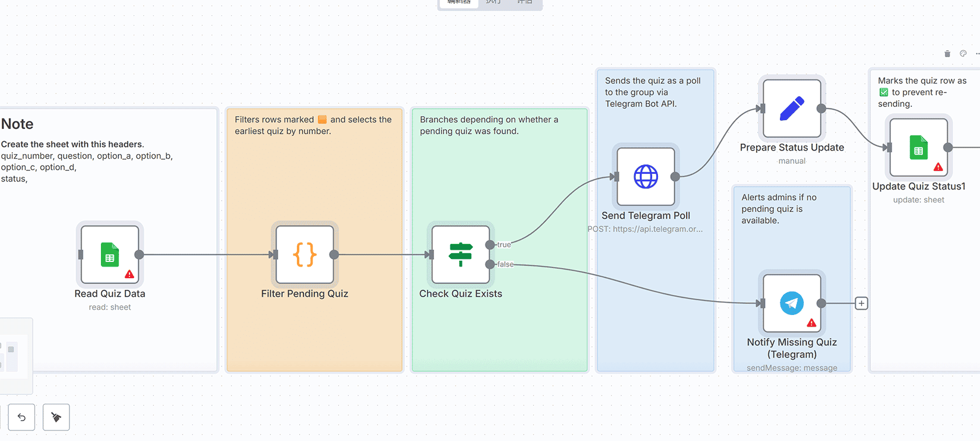Click the Filter Pending Quiz code node

[x=304, y=254]
